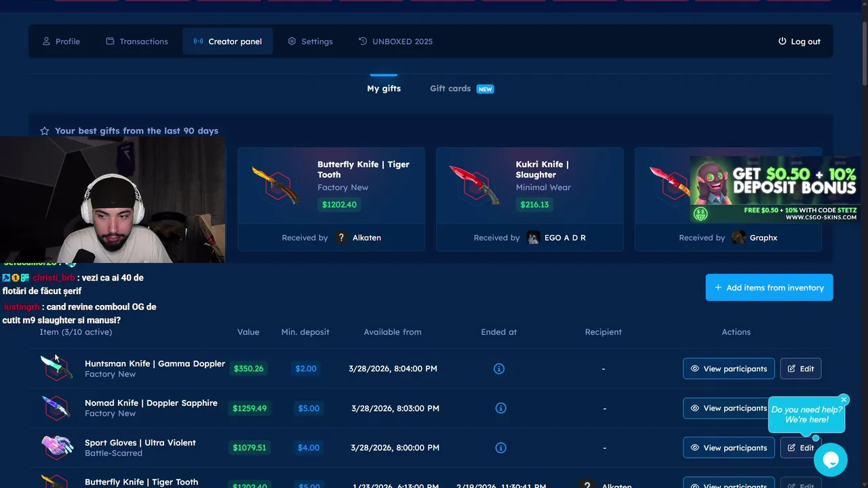Open the Transactions tab

coord(136,41)
